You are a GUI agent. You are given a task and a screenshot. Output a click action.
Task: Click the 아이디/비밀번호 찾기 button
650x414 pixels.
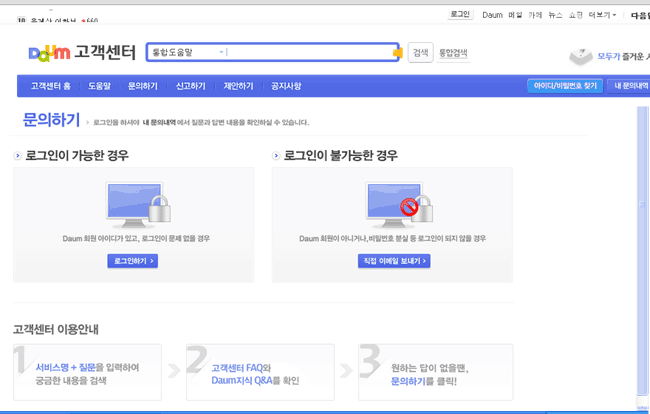point(565,86)
